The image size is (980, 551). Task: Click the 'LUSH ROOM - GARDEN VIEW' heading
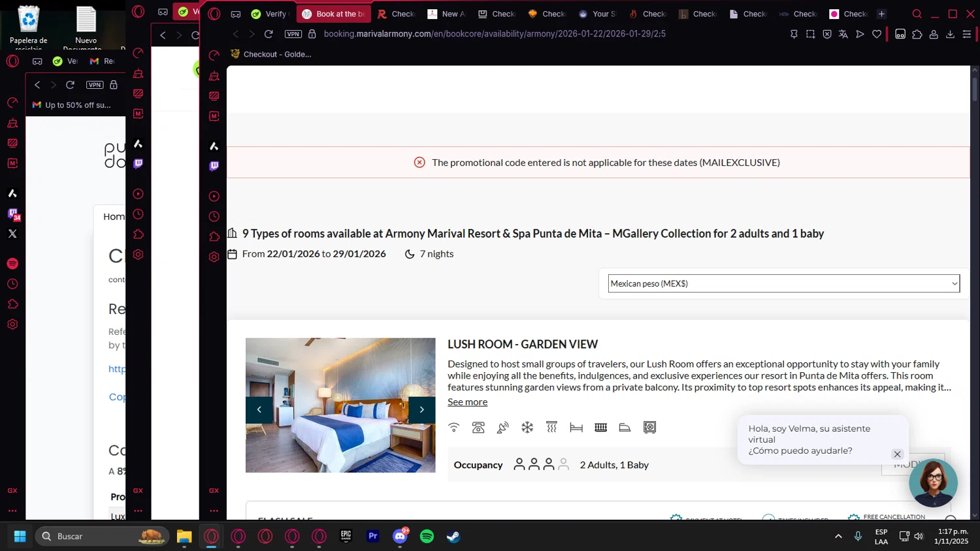(x=523, y=344)
